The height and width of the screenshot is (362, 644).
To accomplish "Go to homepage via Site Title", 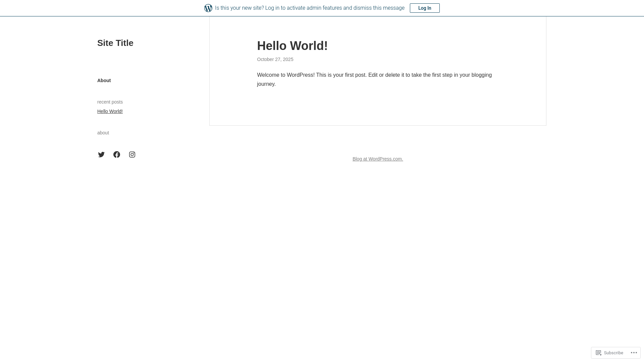I will [x=115, y=43].
